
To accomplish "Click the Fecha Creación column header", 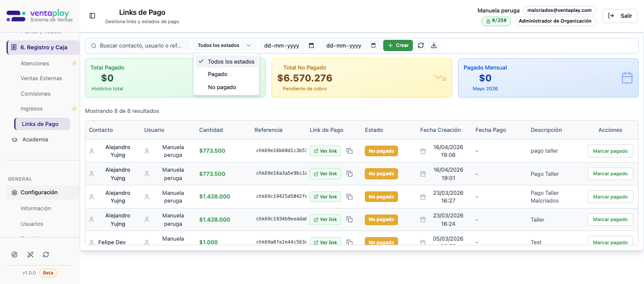I will pyautogui.click(x=440, y=130).
